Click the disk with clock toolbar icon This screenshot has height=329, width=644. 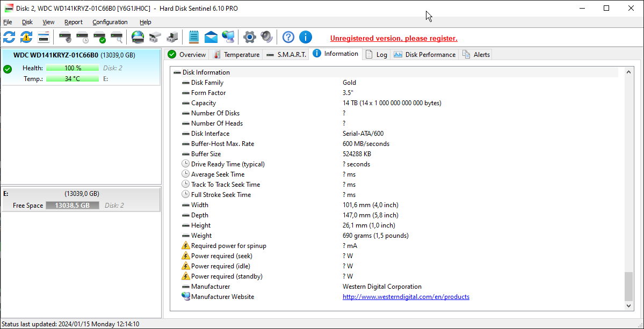[x=83, y=38]
